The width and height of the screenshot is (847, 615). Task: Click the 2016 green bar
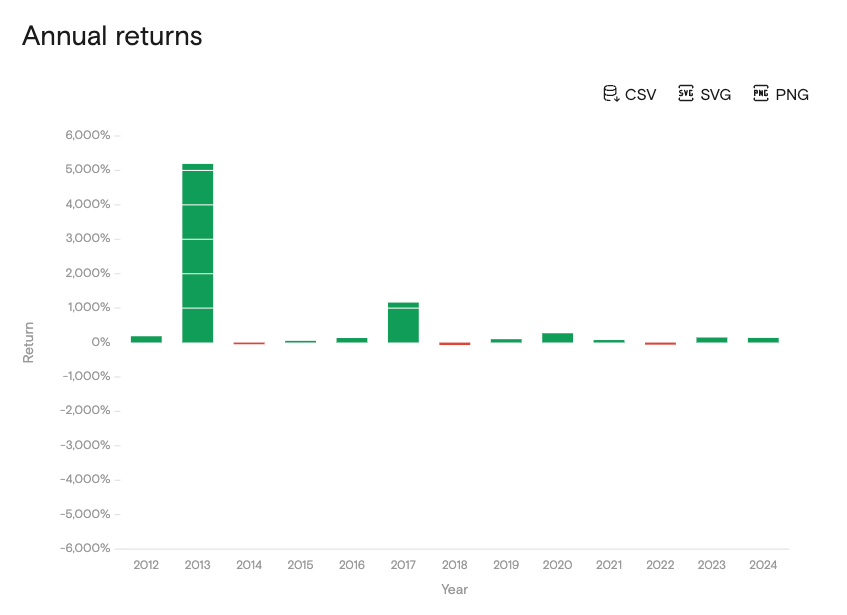[352, 340]
